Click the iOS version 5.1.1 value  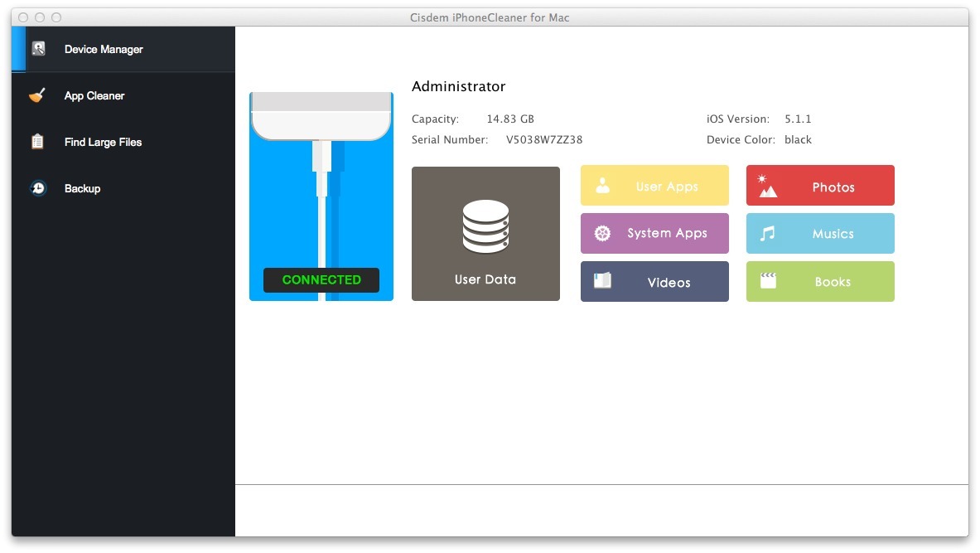(x=798, y=119)
